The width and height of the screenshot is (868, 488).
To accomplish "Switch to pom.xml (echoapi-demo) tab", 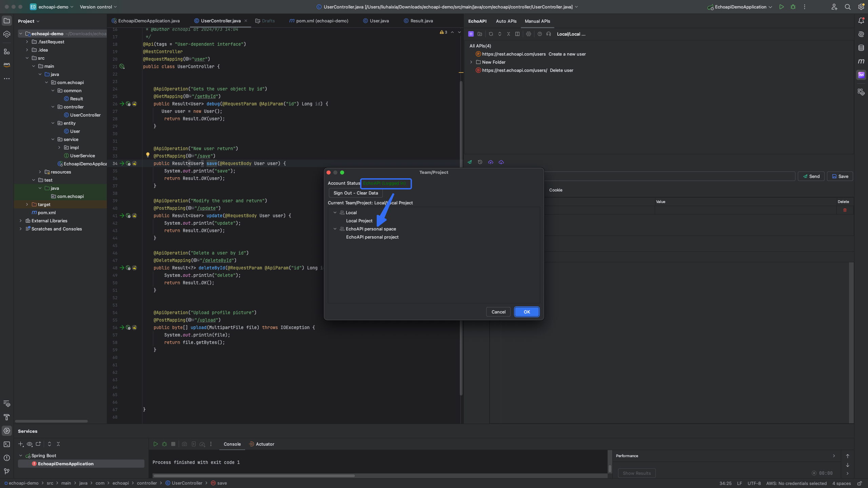I will [319, 21].
